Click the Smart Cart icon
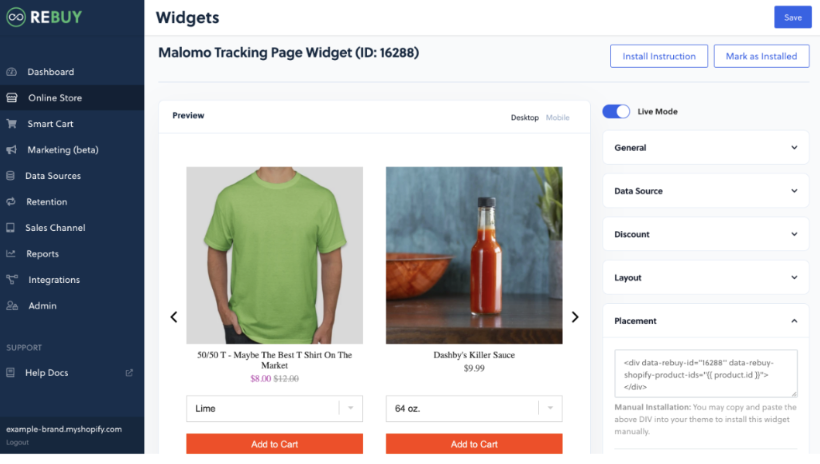820x464 pixels. pyautogui.click(x=12, y=124)
